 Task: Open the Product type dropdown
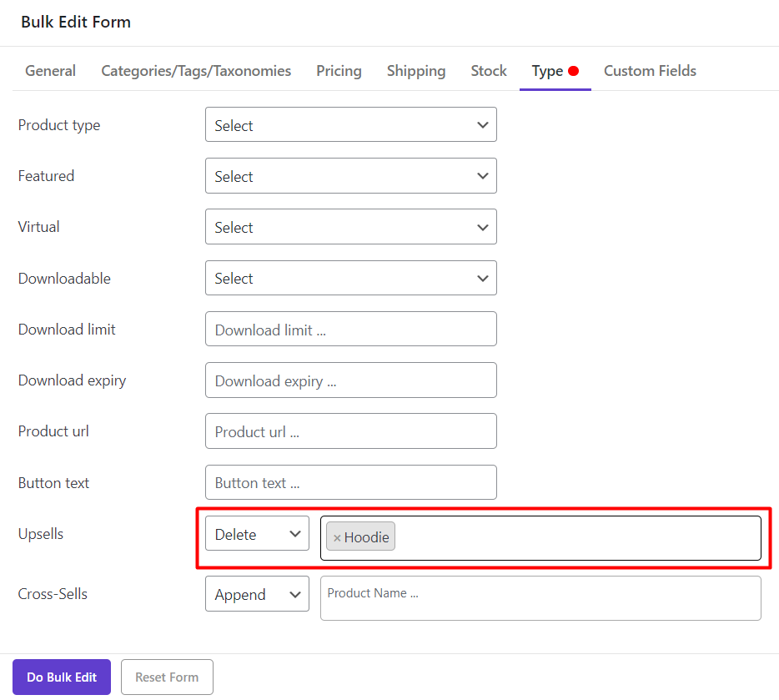click(x=350, y=125)
